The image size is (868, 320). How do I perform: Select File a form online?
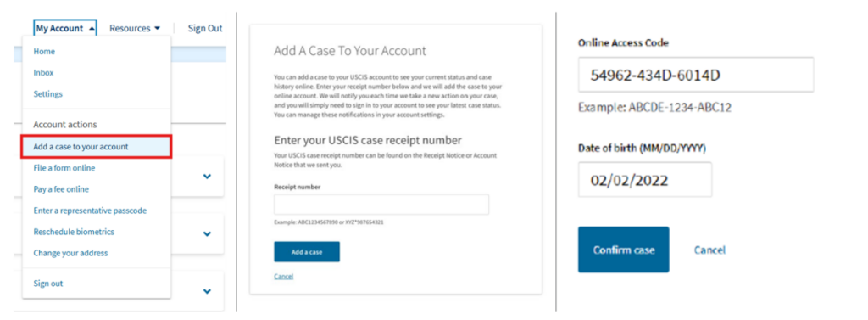point(64,168)
